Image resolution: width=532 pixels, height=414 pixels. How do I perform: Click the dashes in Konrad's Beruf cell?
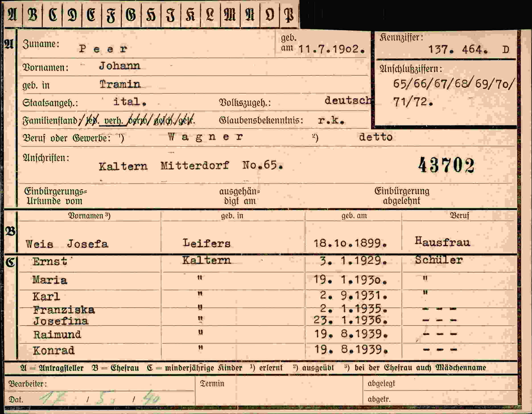click(x=440, y=350)
